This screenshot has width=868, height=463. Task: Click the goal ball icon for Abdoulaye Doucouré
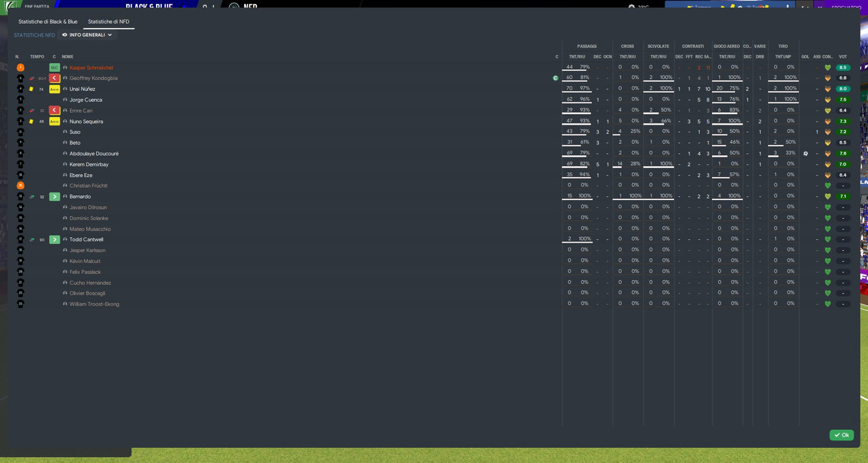[x=806, y=154]
